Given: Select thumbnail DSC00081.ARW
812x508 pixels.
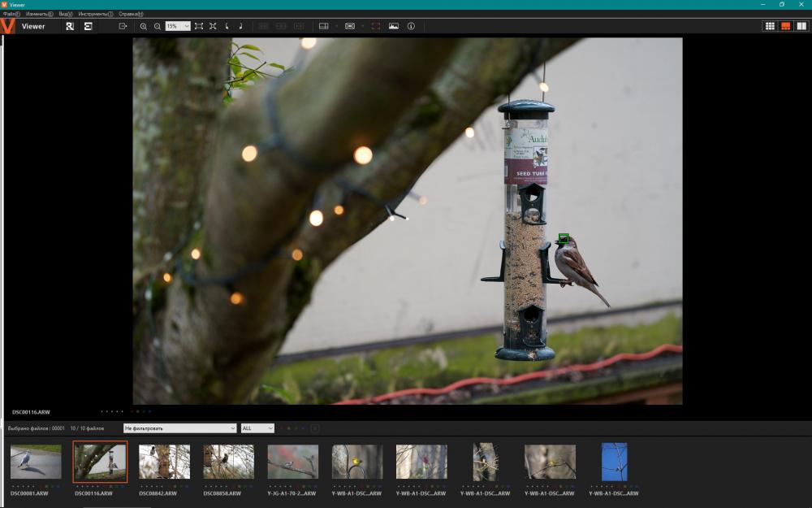Looking at the screenshot, I should (36, 462).
